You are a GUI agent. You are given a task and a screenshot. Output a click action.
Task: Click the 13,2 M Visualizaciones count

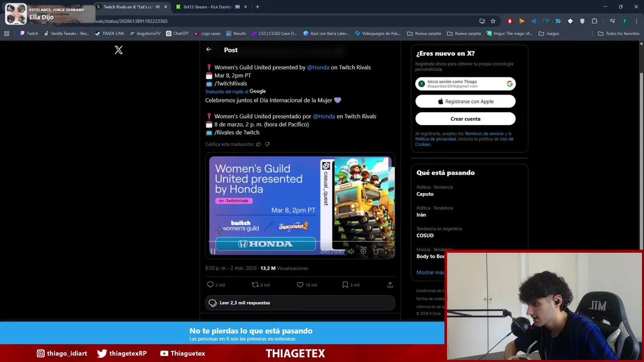click(x=284, y=268)
